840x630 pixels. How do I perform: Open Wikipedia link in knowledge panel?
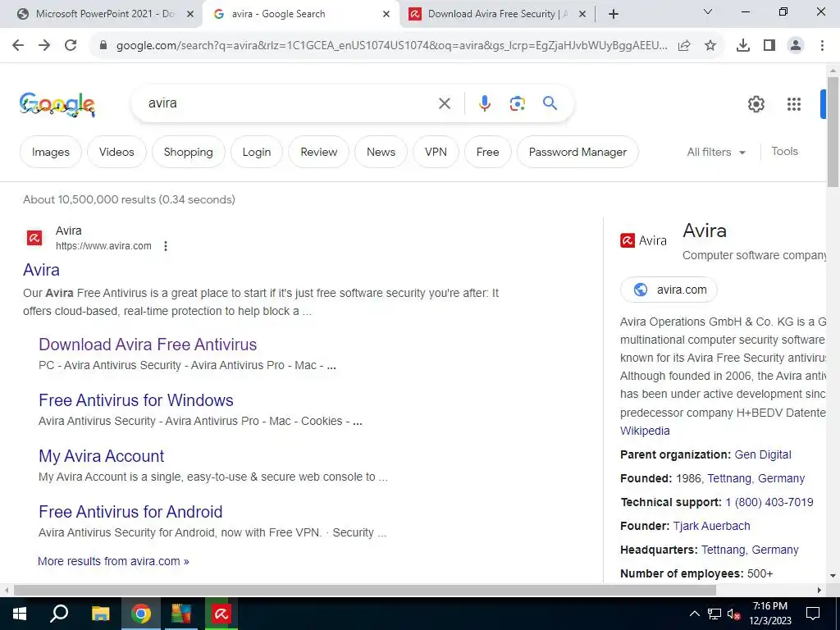pos(645,431)
